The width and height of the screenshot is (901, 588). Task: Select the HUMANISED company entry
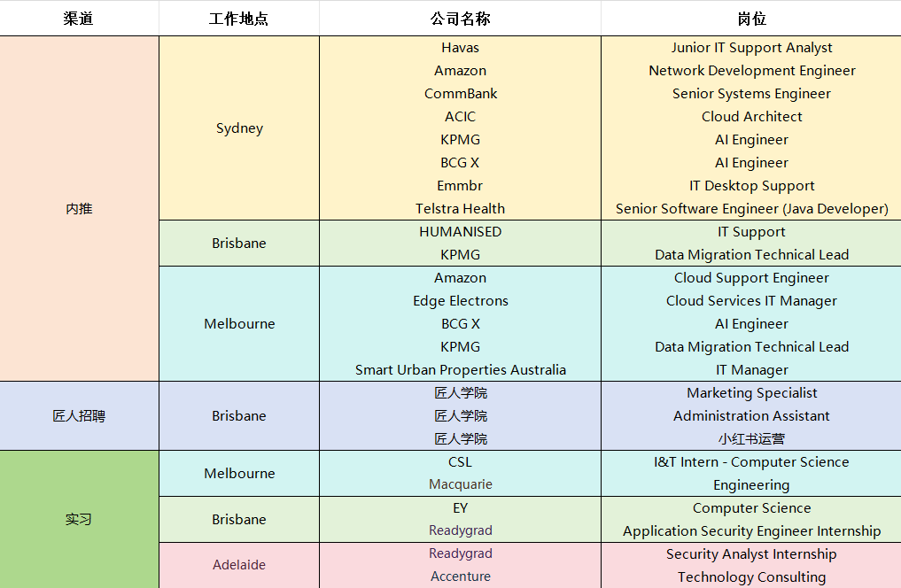pyautogui.click(x=461, y=231)
